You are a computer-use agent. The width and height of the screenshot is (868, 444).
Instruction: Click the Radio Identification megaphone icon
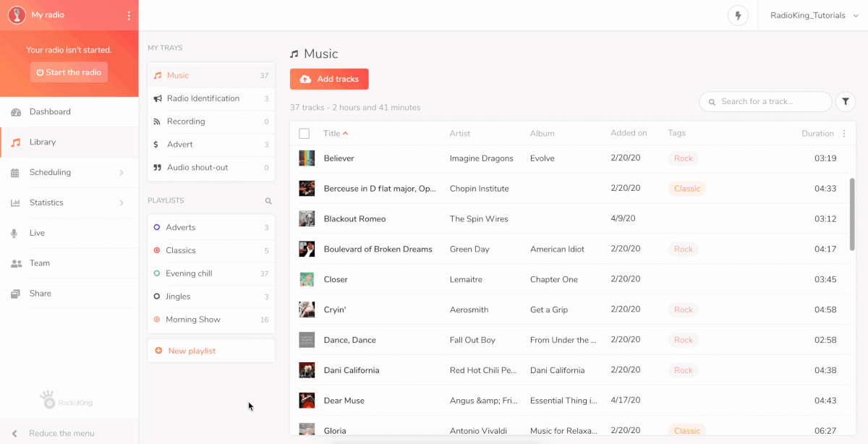(158, 98)
